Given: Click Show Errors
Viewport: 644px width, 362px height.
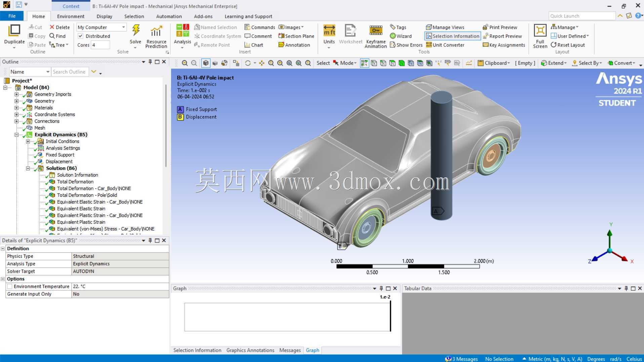Looking at the screenshot, I should coord(406,45).
